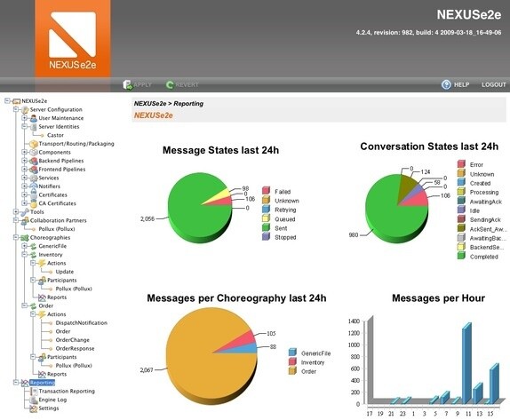Click the Notifiers icon

point(34,186)
